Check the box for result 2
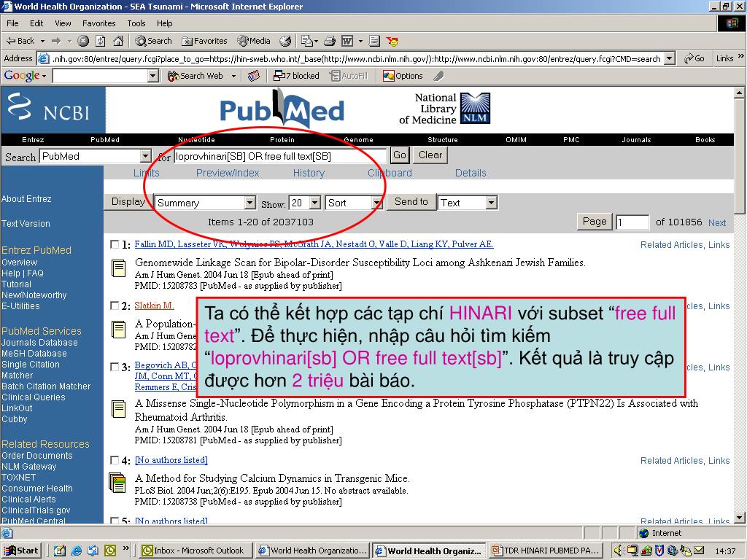 115,306
